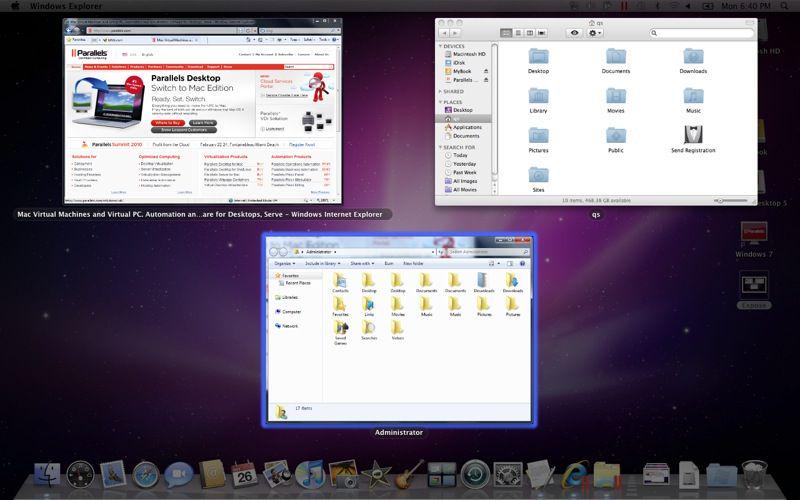Select the Internet Explorer window thumbnail
Image resolution: width=800 pixels, height=500 pixels.
click(199, 111)
